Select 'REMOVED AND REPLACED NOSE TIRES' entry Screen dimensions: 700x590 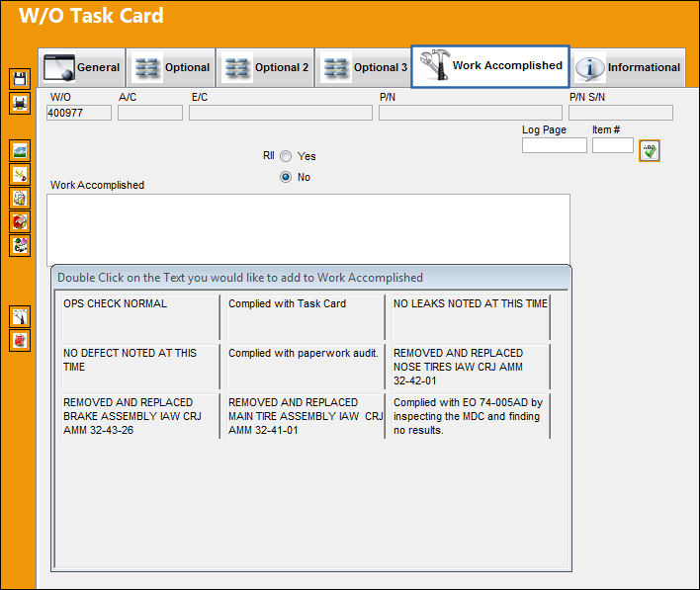click(471, 367)
